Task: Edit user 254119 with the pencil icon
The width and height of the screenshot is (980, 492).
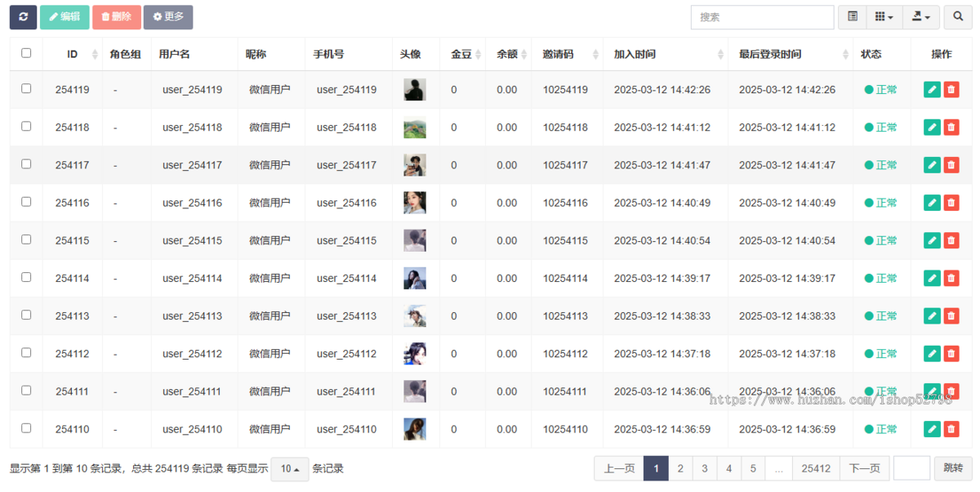Action: point(932,90)
